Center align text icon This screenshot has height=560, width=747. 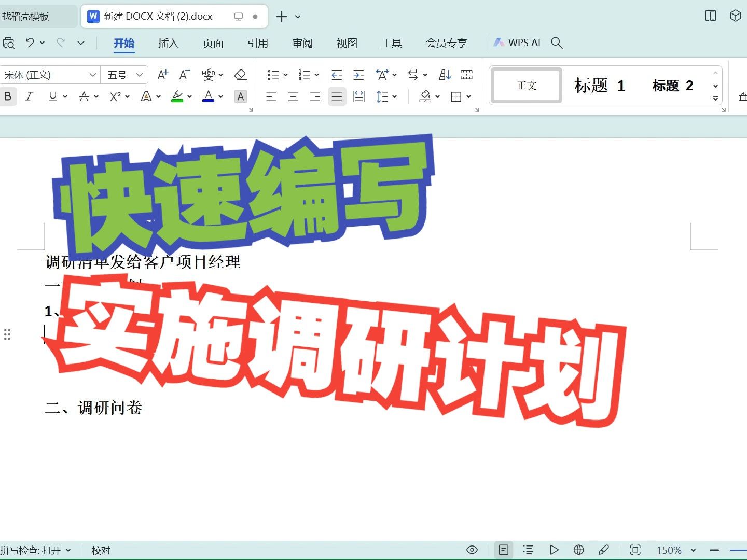293,97
